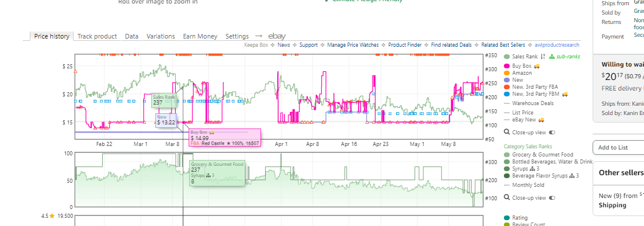Screen dimensions: 644x226
Task: Click the truck icon next to FBM legend
Action: click(x=565, y=94)
